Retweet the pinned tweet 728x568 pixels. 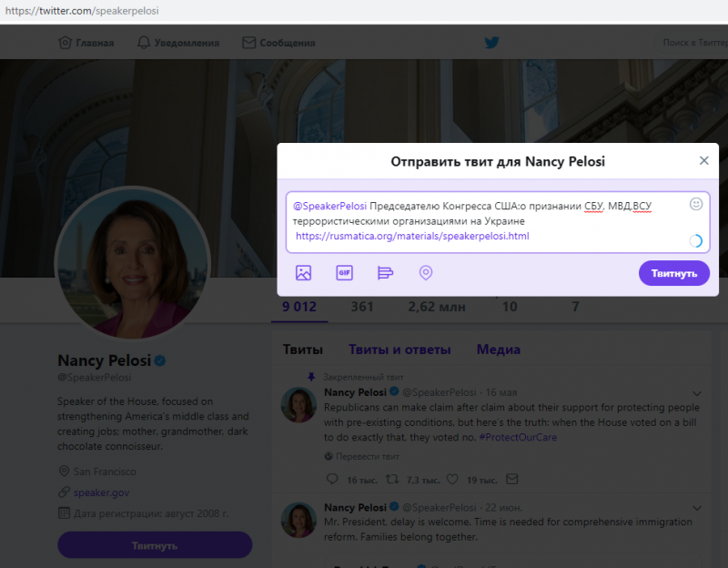coord(392,479)
